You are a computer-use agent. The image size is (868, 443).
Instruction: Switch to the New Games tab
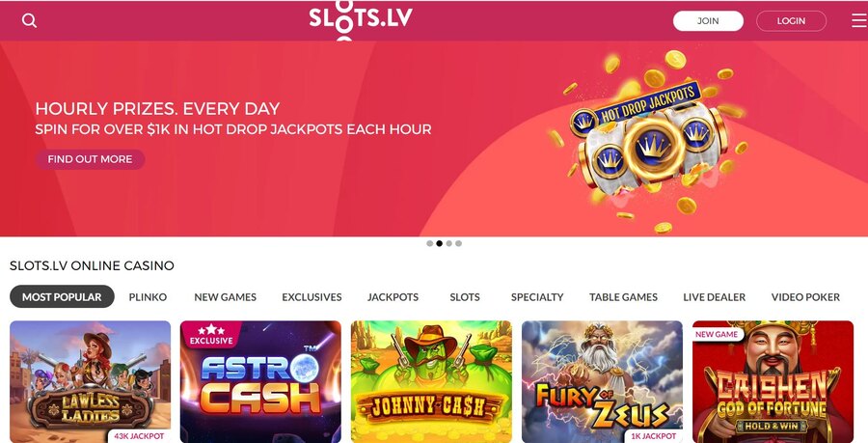click(226, 297)
